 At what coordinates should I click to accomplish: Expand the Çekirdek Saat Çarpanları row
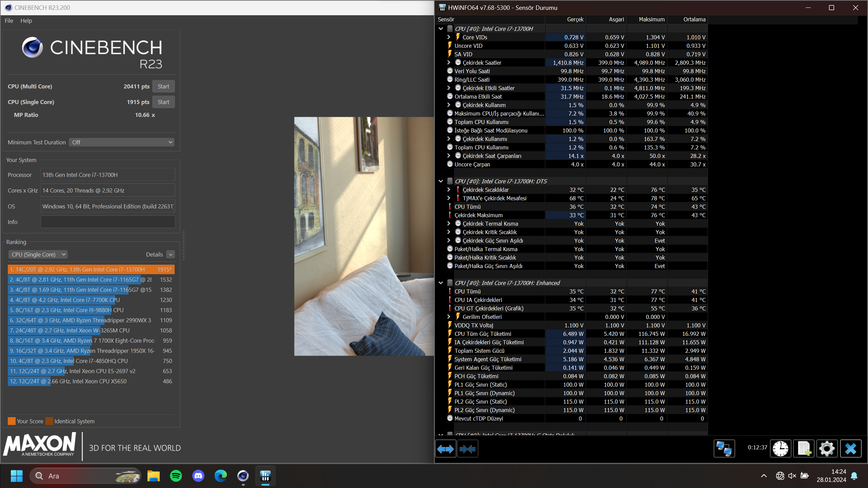[x=449, y=156]
